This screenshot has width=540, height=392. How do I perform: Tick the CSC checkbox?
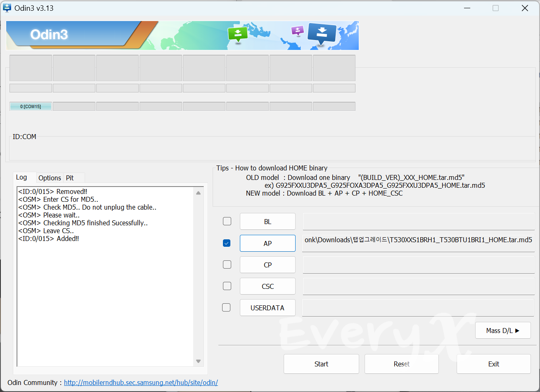(x=227, y=286)
